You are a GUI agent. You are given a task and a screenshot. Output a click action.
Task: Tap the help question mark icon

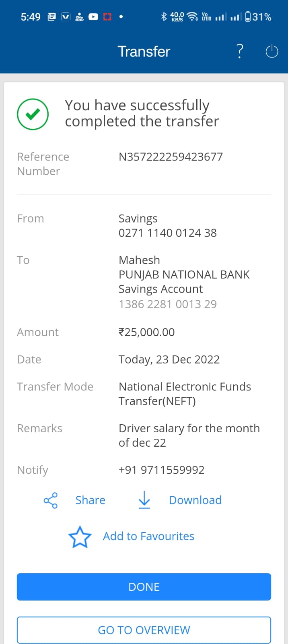[240, 52]
